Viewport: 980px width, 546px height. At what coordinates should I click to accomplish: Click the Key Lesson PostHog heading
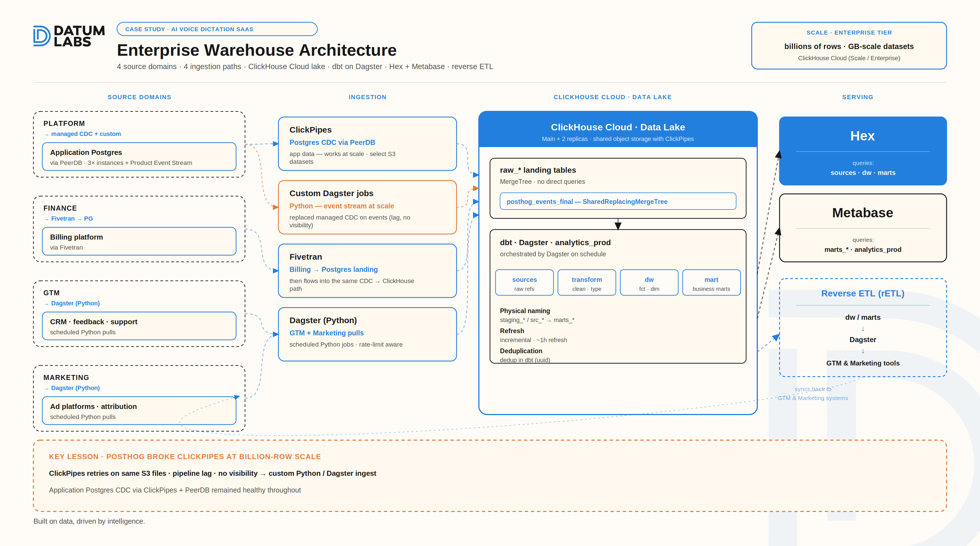pyautogui.click(x=185, y=457)
